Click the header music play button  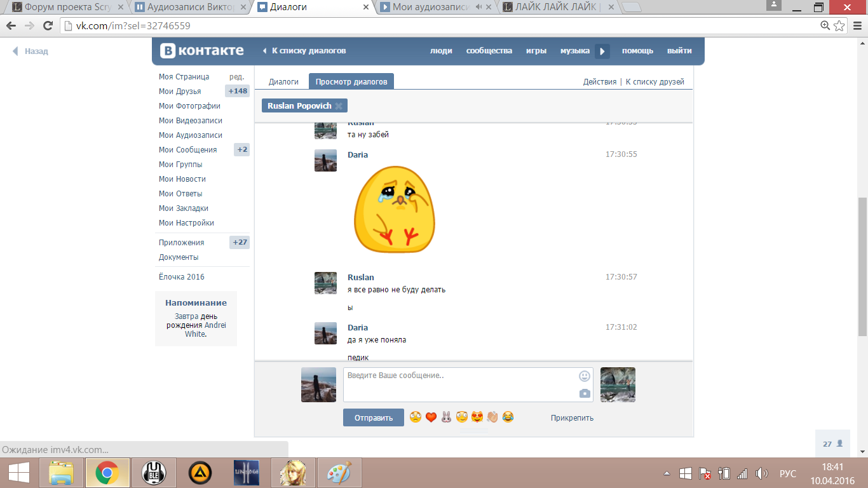602,51
